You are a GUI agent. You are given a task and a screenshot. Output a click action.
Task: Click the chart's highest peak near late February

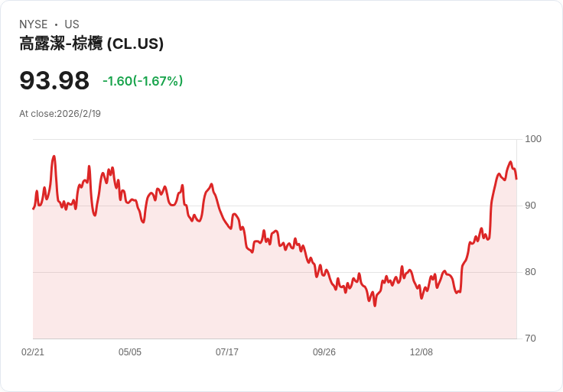point(54,157)
